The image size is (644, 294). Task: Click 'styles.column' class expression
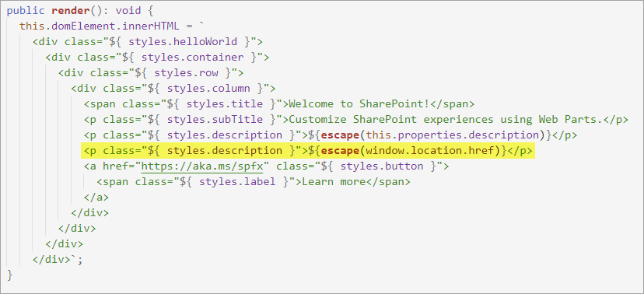(208, 89)
